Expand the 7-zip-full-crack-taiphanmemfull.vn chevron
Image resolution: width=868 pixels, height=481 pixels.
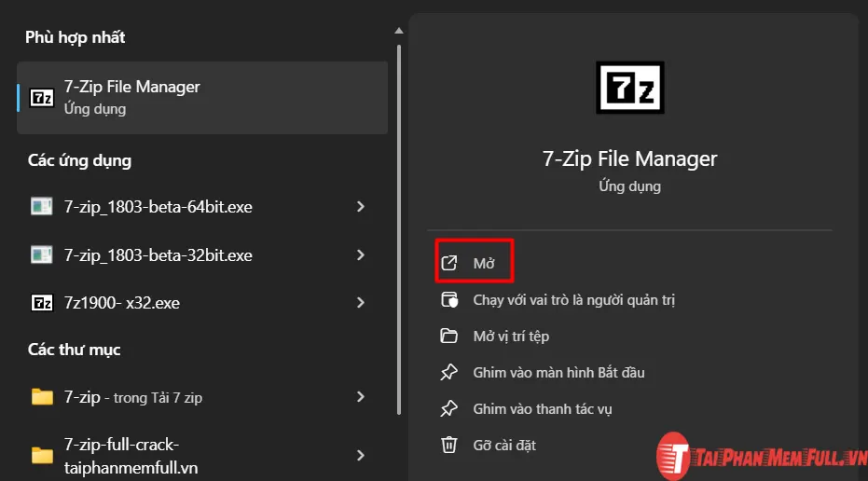[x=361, y=456]
